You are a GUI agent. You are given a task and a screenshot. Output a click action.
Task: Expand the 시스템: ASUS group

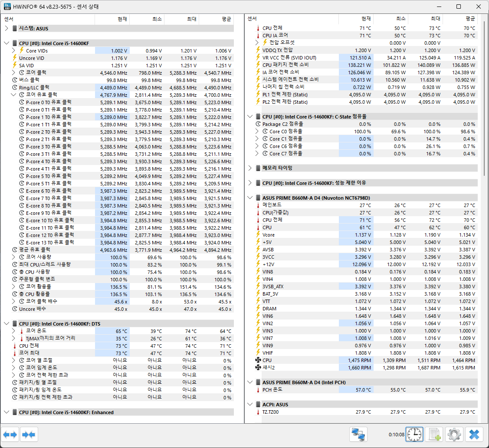7,28
